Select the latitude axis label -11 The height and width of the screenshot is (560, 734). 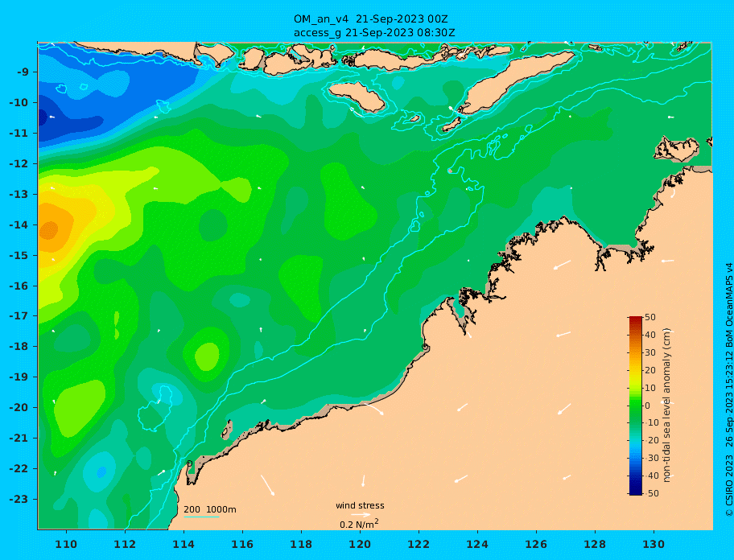click(x=19, y=134)
